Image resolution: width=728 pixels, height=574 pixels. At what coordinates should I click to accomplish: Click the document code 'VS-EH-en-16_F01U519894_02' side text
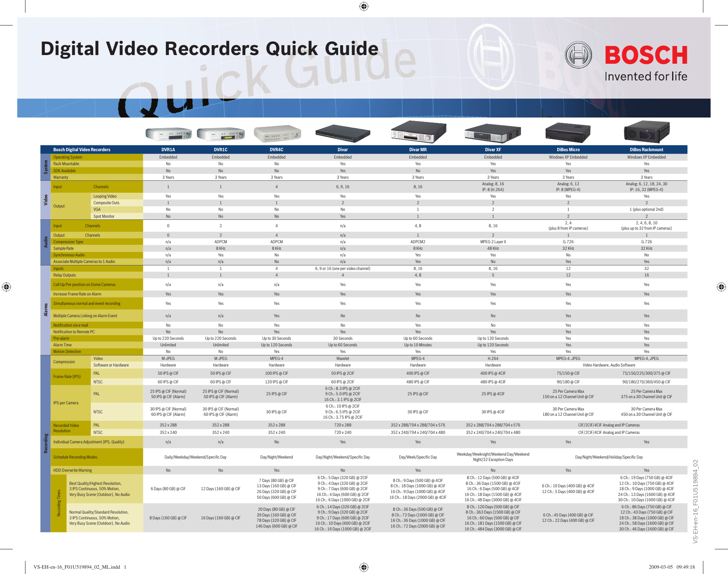pyautogui.click(x=696, y=502)
